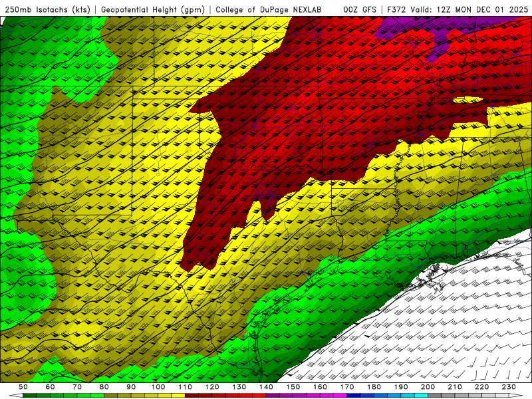Image resolution: width=532 pixels, height=399 pixels.
Task: Click the legend value 170
Action: [347, 387]
